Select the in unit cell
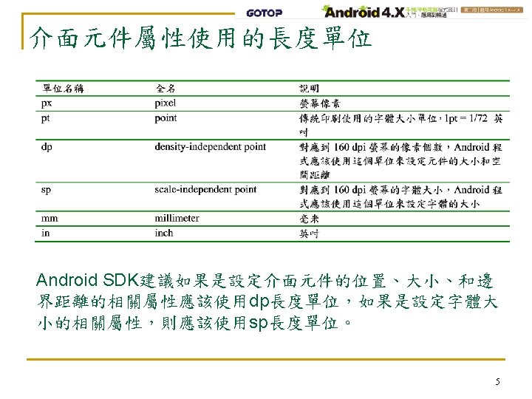The height and width of the screenshot is (399, 532). pos(46,233)
